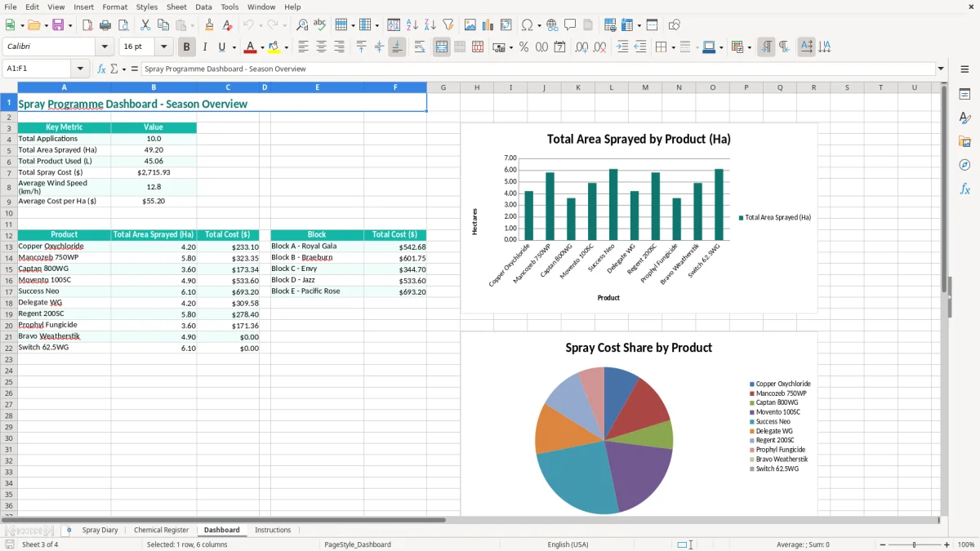
Task: Click Increase Indent icon
Action: click(621, 47)
